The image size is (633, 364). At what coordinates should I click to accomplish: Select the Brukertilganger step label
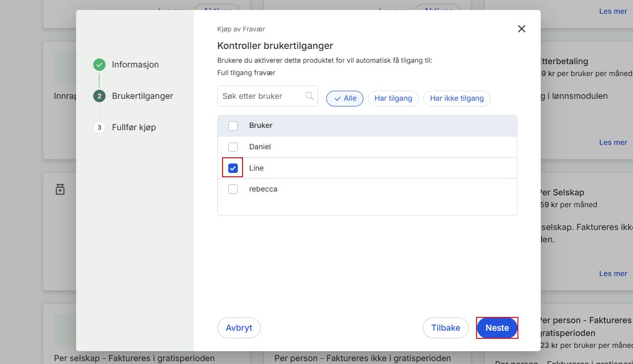[x=143, y=96]
